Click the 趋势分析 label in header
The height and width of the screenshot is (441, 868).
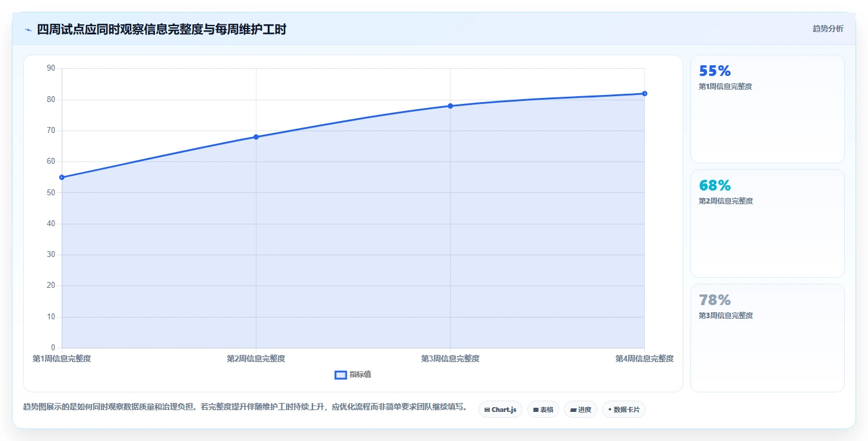click(x=828, y=28)
